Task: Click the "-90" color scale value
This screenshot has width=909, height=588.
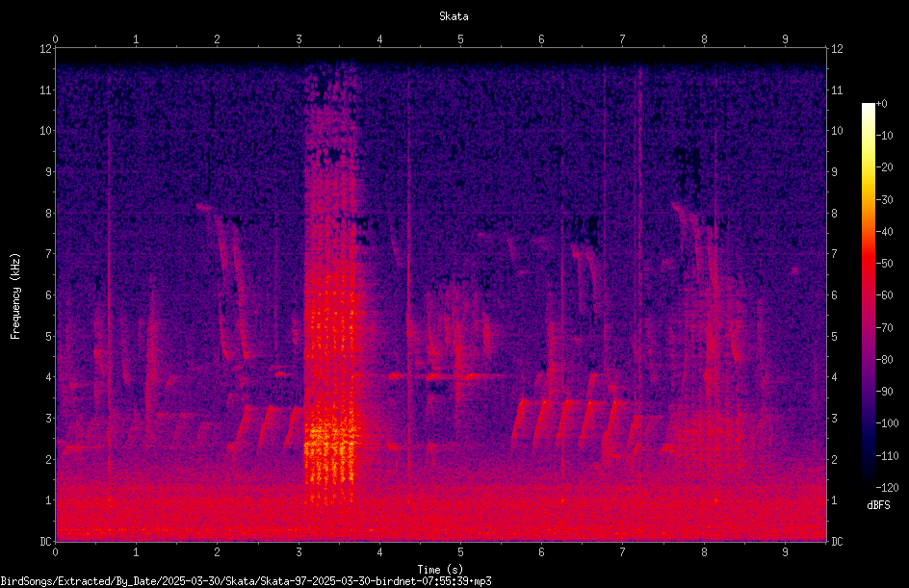Action: (884, 392)
